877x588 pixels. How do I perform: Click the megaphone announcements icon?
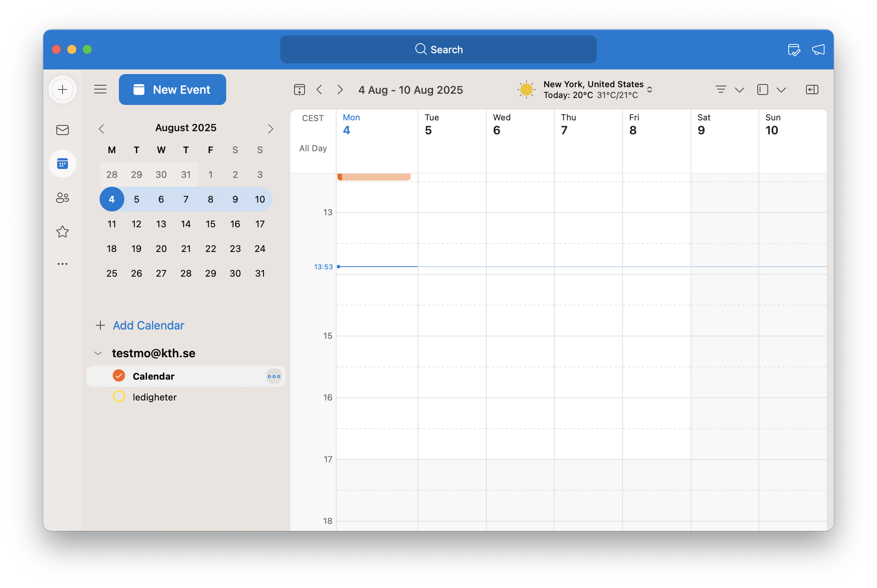point(818,50)
